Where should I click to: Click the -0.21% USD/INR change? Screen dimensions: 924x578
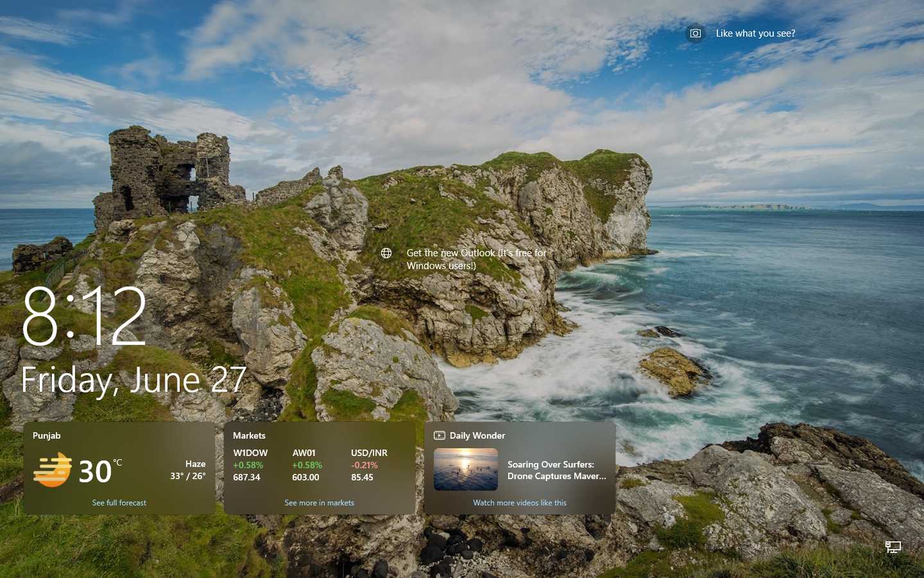(x=364, y=465)
